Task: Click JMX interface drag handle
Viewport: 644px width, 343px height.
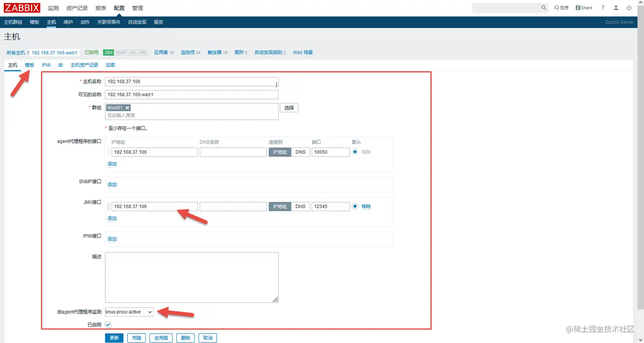Action: [x=108, y=206]
